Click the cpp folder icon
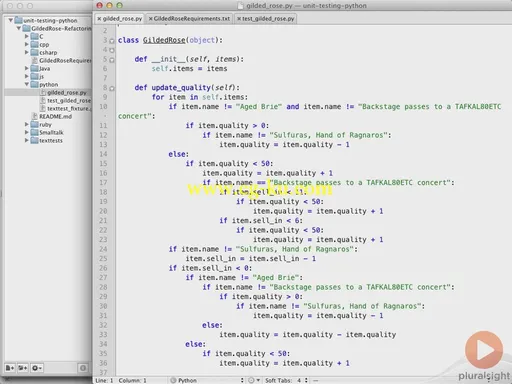 34,44
